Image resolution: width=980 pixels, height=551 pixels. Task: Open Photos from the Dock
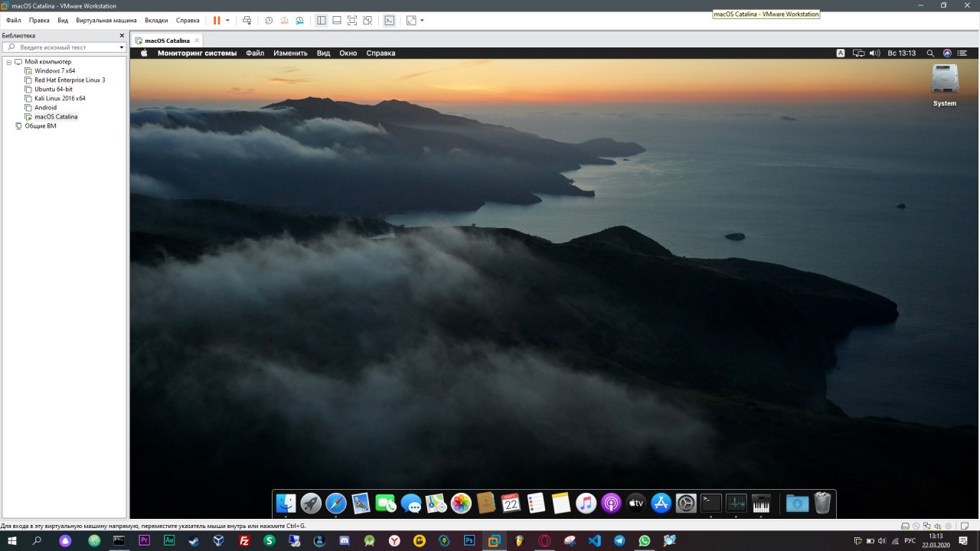coord(461,503)
